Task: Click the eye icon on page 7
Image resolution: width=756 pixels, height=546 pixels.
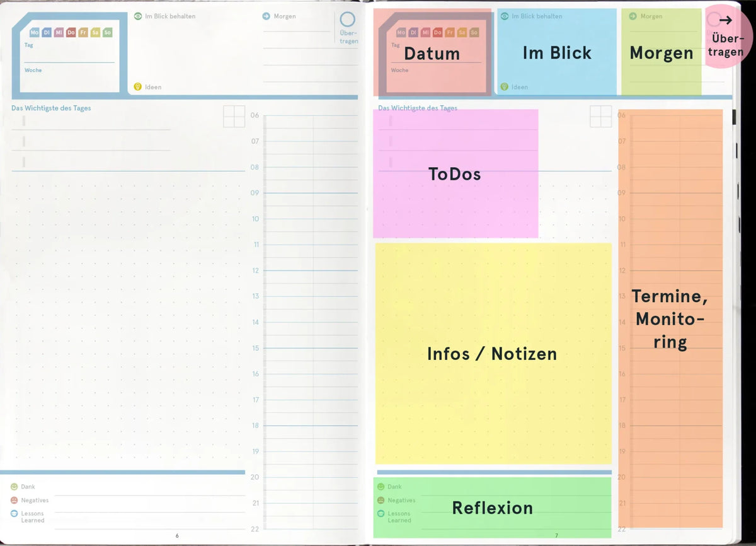Action: (505, 16)
